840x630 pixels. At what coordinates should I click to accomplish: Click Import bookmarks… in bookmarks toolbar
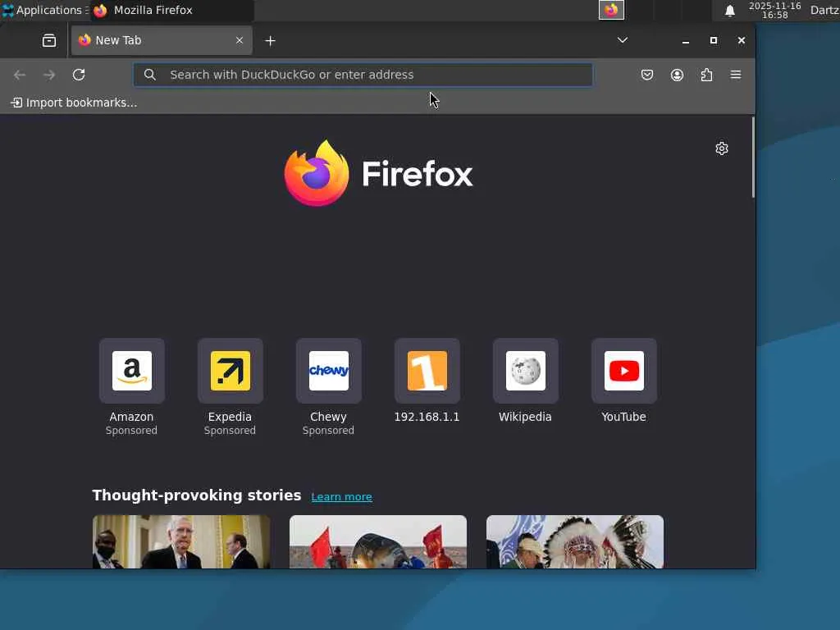[x=74, y=103]
